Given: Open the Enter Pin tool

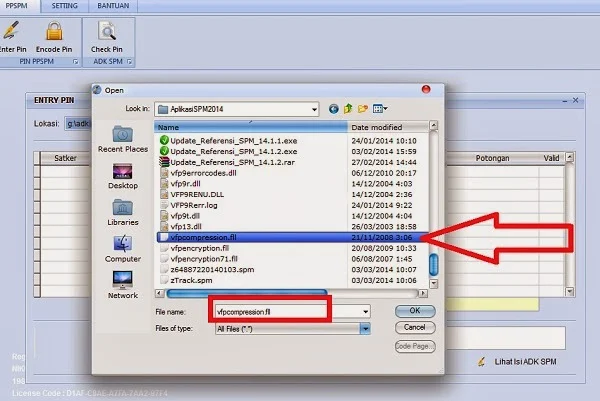Looking at the screenshot, I should coord(12,37).
